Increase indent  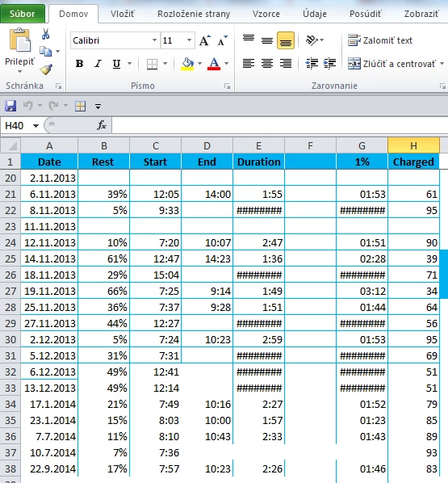[x=329, y=64]
